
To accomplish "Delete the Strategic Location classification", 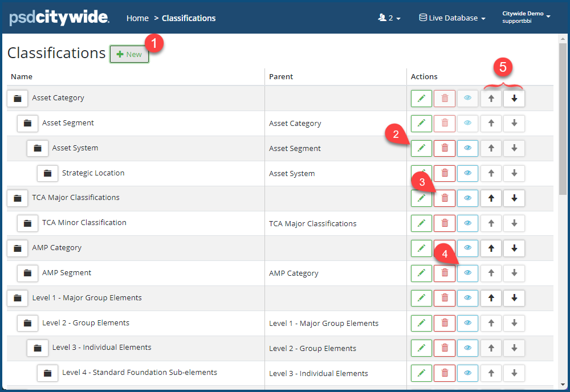I will point(445,173).
